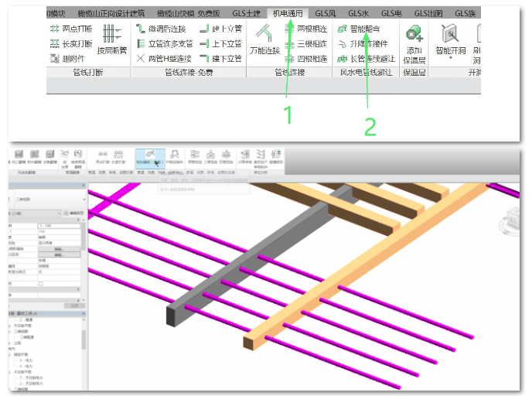532x396 pixels.
Task: Click the 添加保温层 insulation tool
Action: tap(414, 44)
